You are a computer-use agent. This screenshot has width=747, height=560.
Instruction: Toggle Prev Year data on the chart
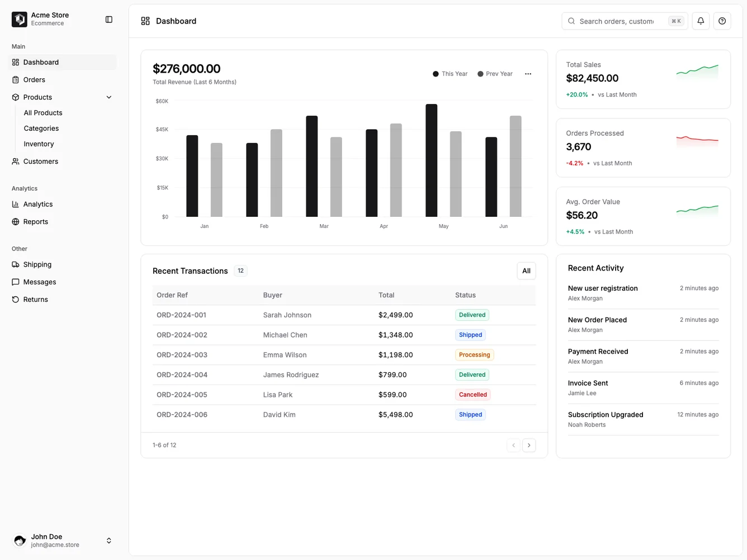click(x=494, y=73)
